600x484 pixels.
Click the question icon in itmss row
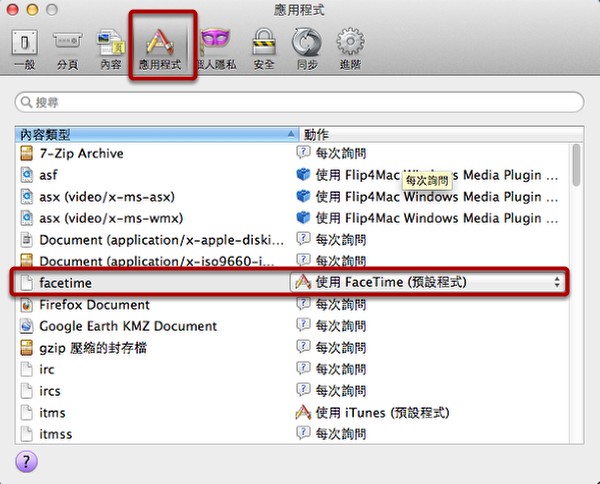pyautogui.click(x=303, y=433)
